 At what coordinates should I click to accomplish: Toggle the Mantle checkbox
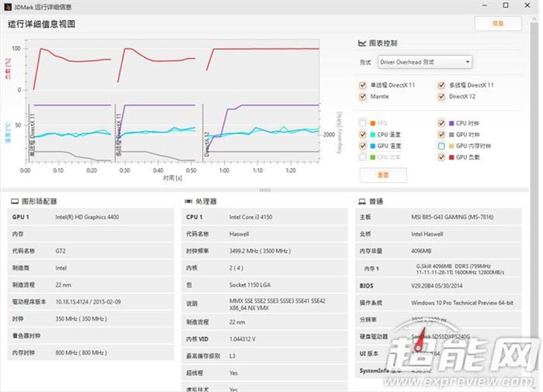pyautogui.click(x=362, y=97)
